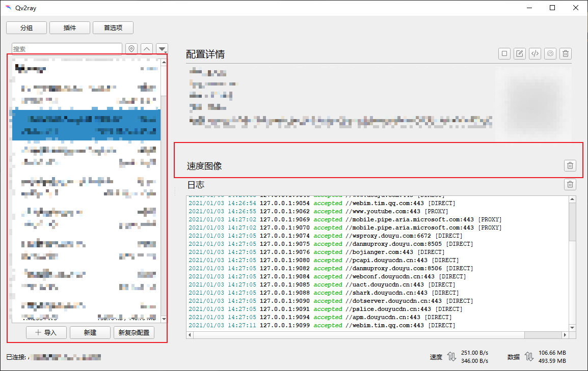The height and width of the screenshot is (371, 588).
Task: Click the 14:27:11 webim.tim.qq.com log line
Action: click(322, 325)
